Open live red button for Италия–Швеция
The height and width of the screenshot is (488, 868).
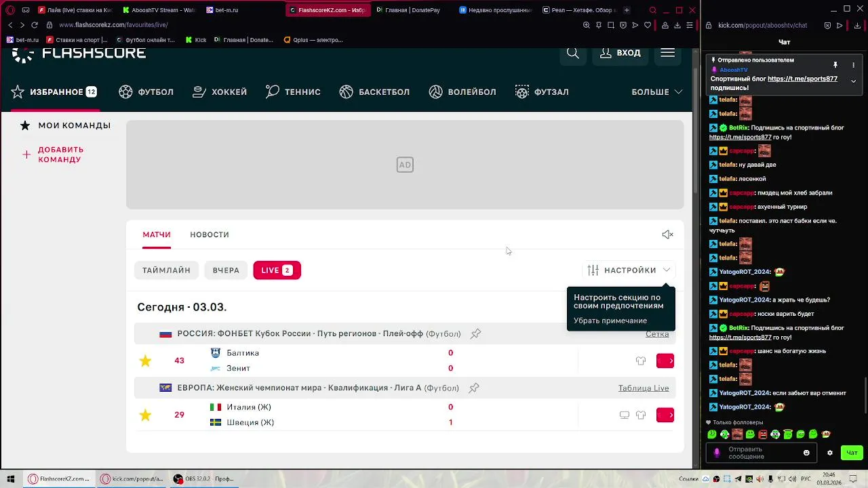[x=665, y=415]
